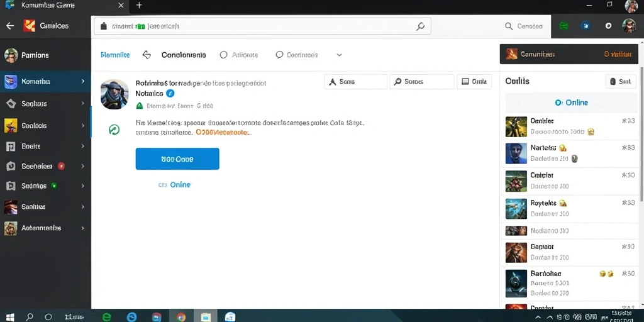Screen dimensions: 644x322
Task: Click the lock icon in the address bar
Action: 104,26
